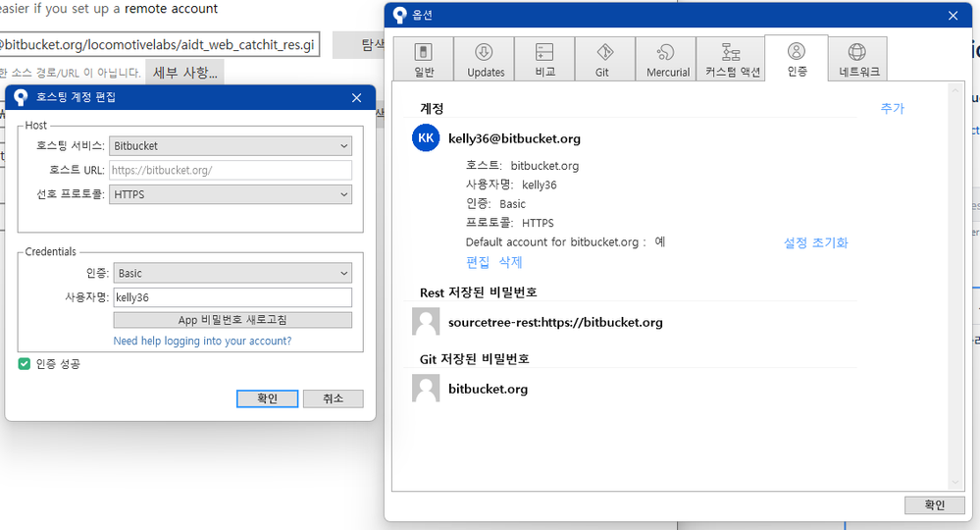Viewport: 980px width, 530px height.
Task: Select the Git options tab
Action: [605, 59]
